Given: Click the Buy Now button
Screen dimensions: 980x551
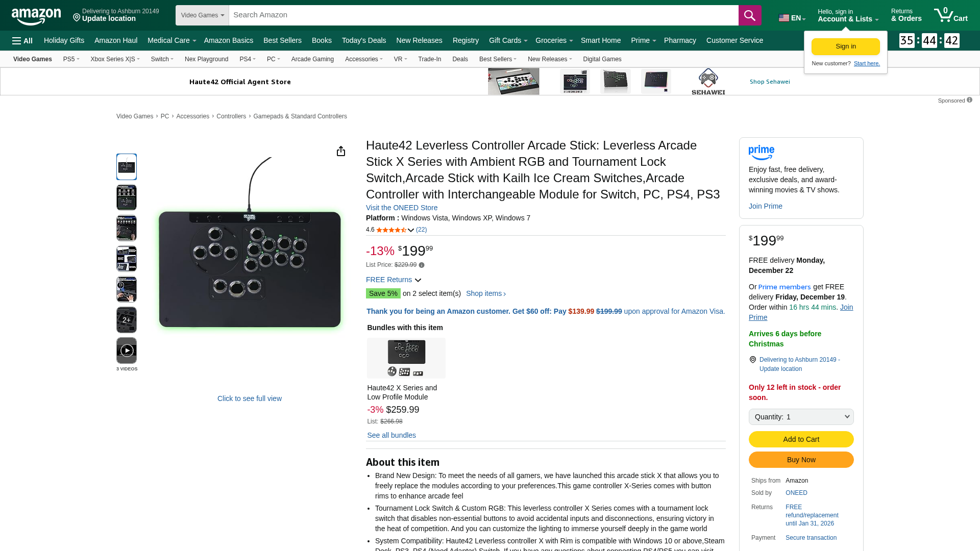Looking at the screenshot, I should (x=801, y=460).
